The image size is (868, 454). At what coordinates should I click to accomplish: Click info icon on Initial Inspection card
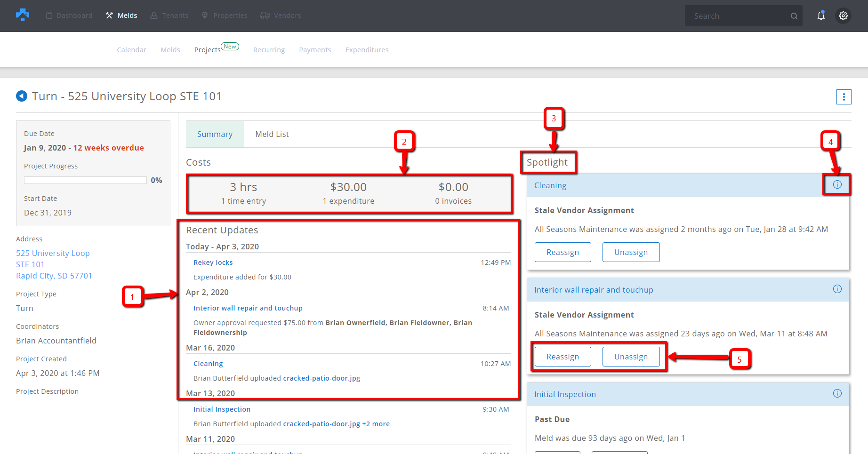tap(837, 393)
